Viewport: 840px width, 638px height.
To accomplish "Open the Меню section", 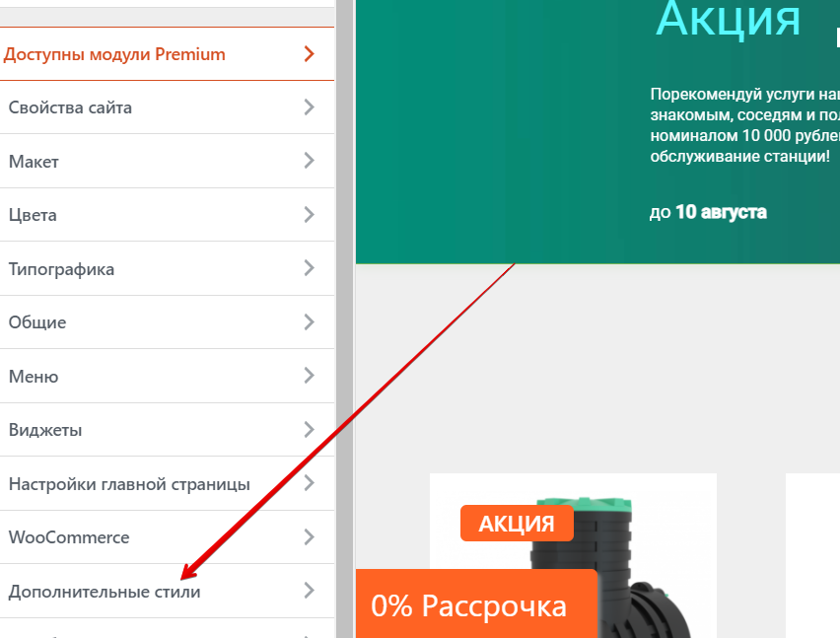I will 167,376.
